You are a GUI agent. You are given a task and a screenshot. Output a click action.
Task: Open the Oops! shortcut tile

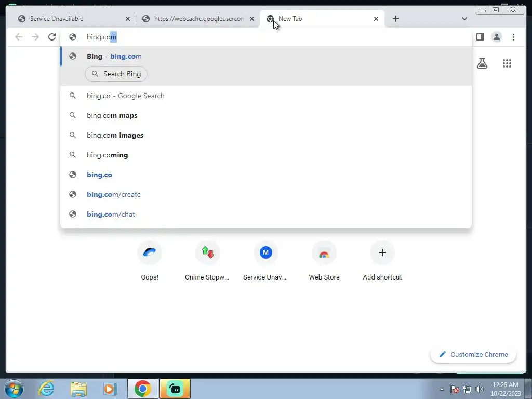pyautogui.click(x=150, y=261)
